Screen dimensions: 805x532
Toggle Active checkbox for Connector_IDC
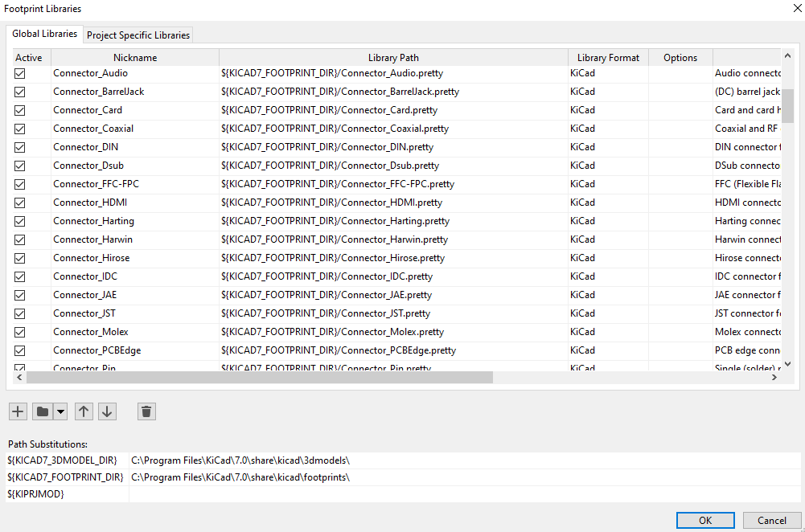point(19,276)
